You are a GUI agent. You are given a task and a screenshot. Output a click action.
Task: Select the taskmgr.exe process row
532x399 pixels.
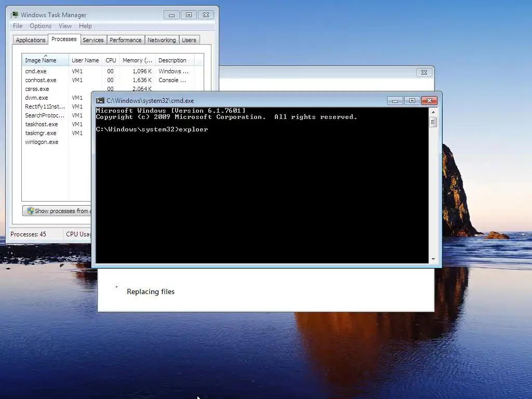[57, 133]
